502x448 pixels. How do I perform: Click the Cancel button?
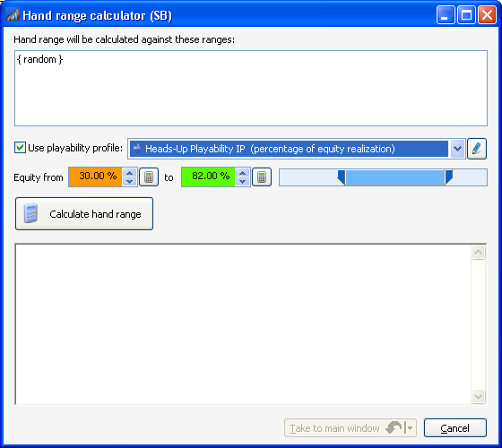point(455,428)
